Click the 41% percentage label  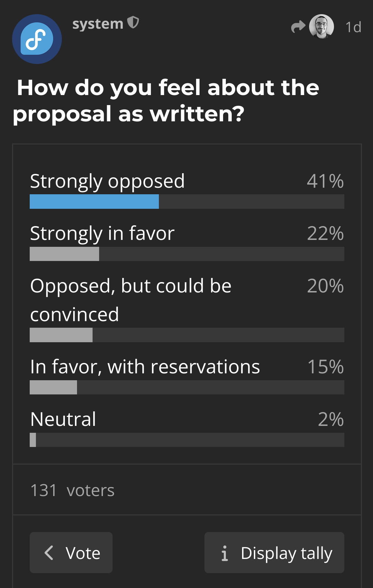325,181
